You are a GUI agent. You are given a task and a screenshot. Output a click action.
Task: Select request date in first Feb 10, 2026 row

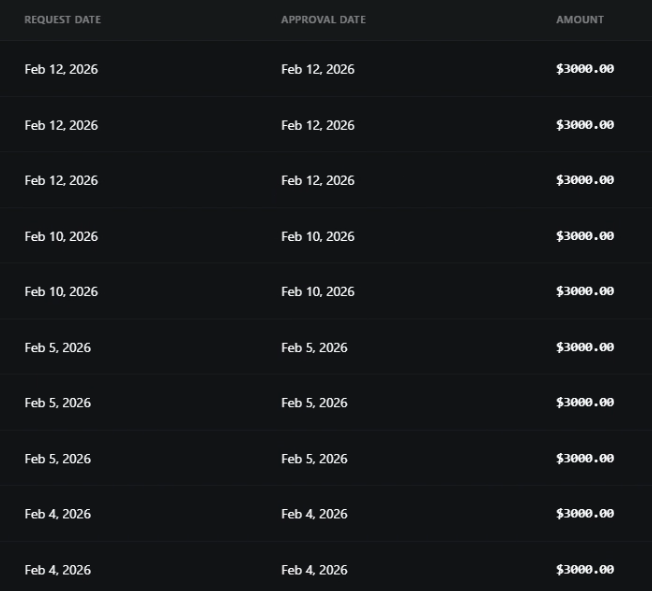tap(61, 237)
